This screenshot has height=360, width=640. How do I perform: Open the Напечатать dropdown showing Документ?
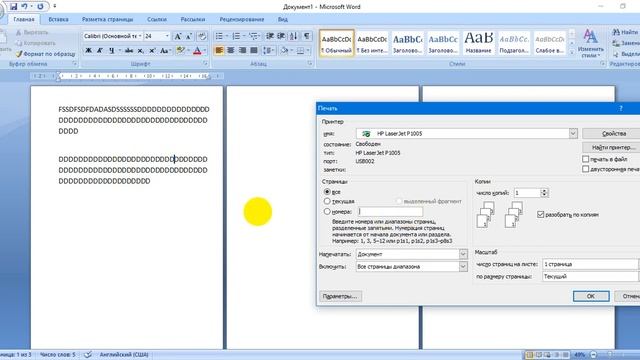click(463, 254)
